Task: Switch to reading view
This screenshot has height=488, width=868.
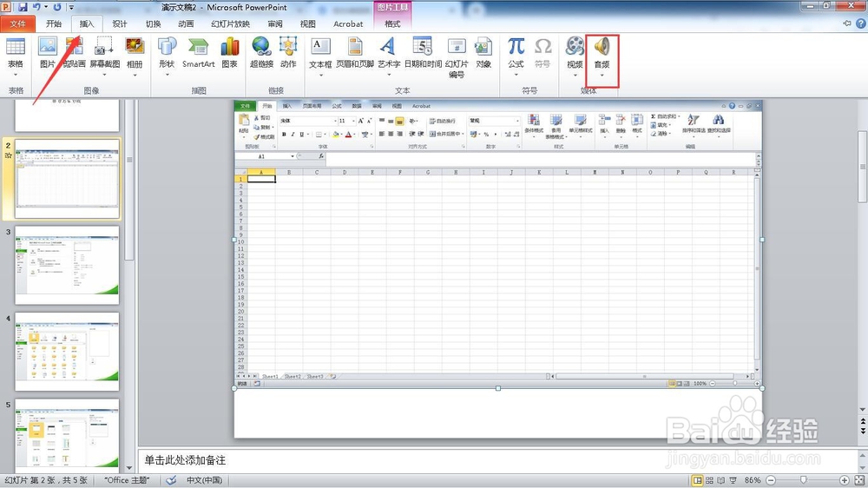Action: click(720, 480)
